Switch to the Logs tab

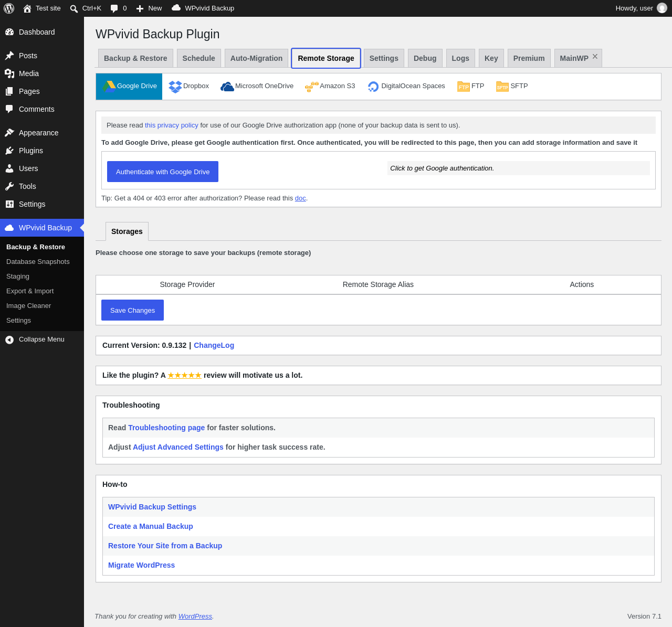point(460,58)
